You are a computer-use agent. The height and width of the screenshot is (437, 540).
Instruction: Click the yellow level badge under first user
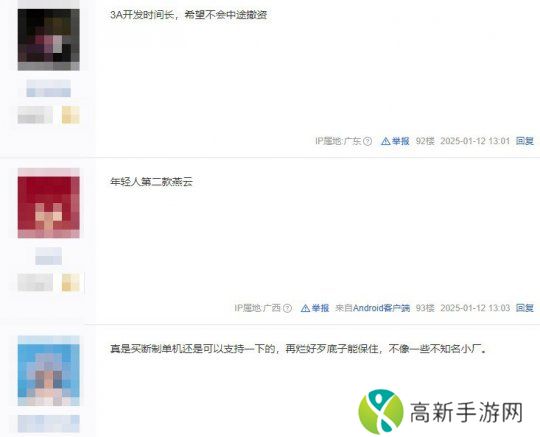click(71, 115)
